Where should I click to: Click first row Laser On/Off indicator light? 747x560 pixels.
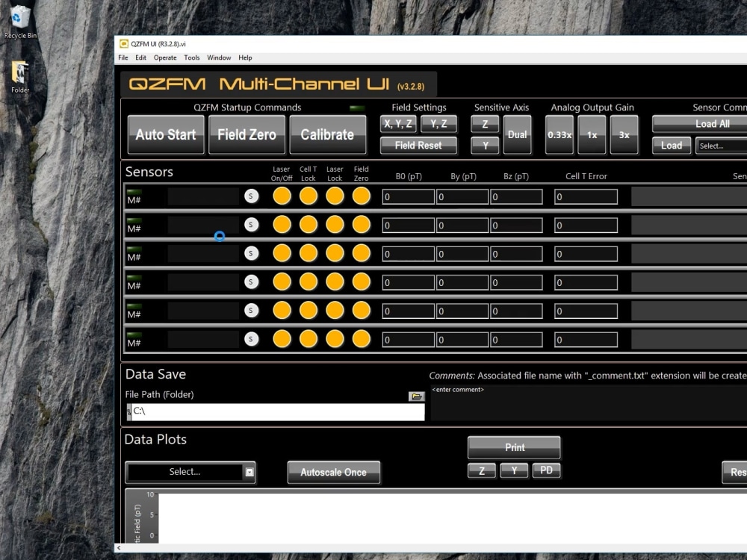click(x=282, y=196)
